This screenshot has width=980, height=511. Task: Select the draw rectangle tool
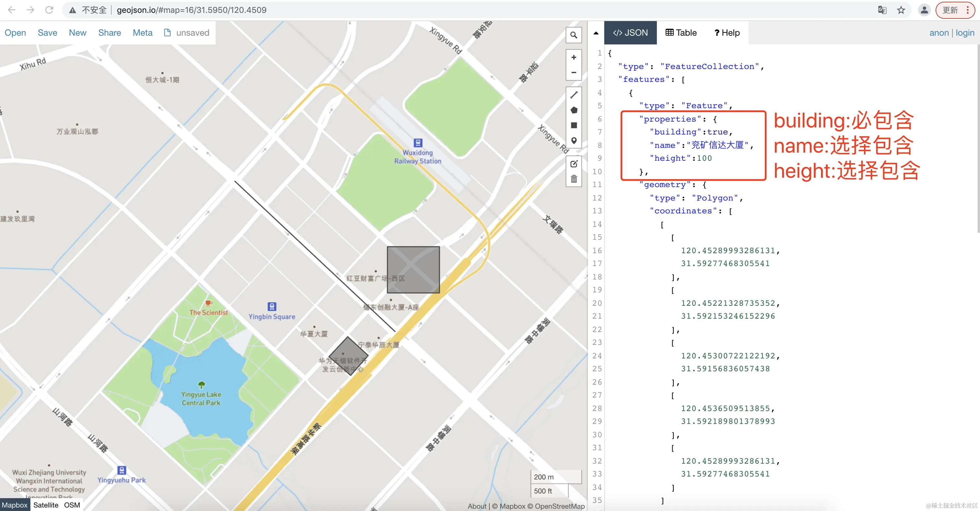pos(573,125)
